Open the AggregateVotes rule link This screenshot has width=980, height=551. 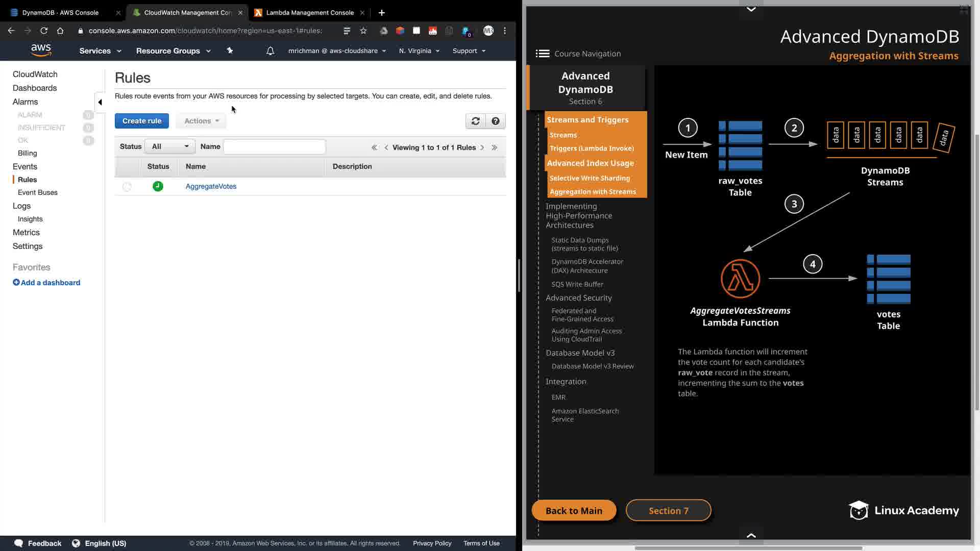pyautogui.click(x=211, y=186)
